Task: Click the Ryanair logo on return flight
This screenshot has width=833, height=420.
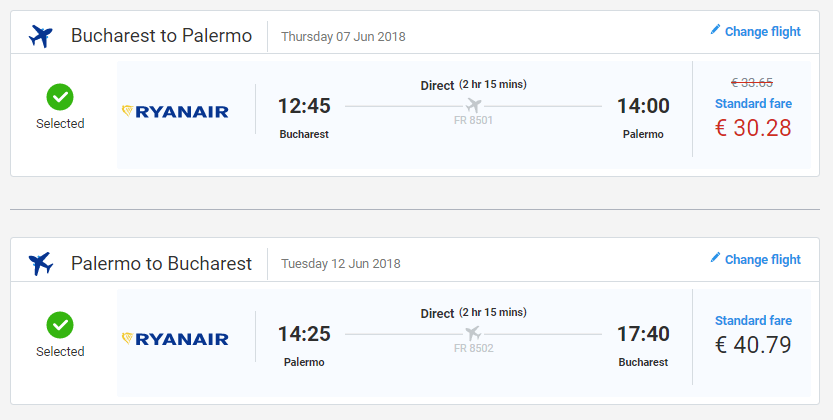Action: coord(175,339)
